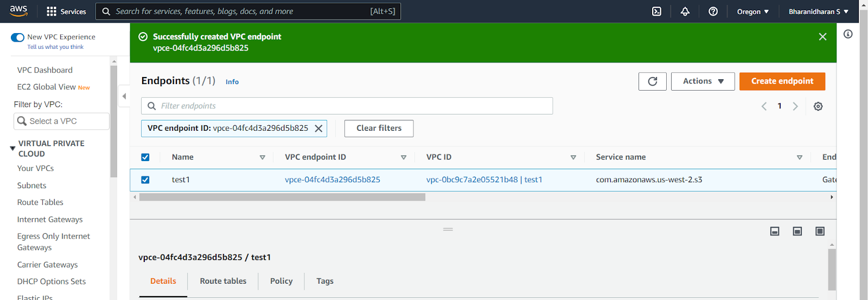Open Egress Only Internet Gateways in sidebar

54,242
